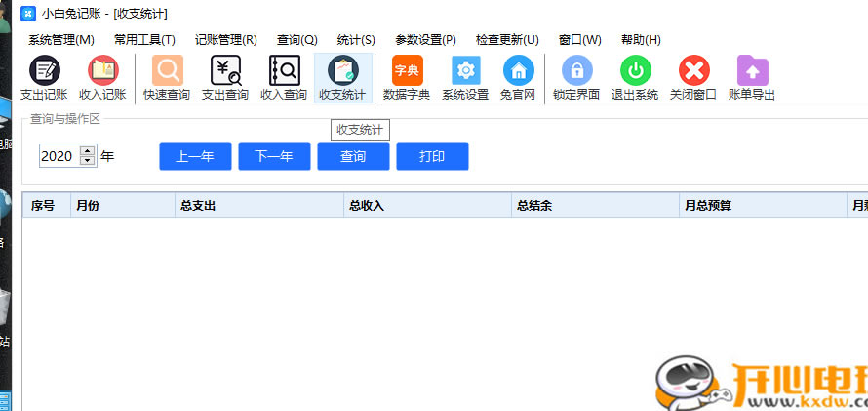Click the 打印 print button
The height and width of the screenshot is (411, 868).
[432, 156]
